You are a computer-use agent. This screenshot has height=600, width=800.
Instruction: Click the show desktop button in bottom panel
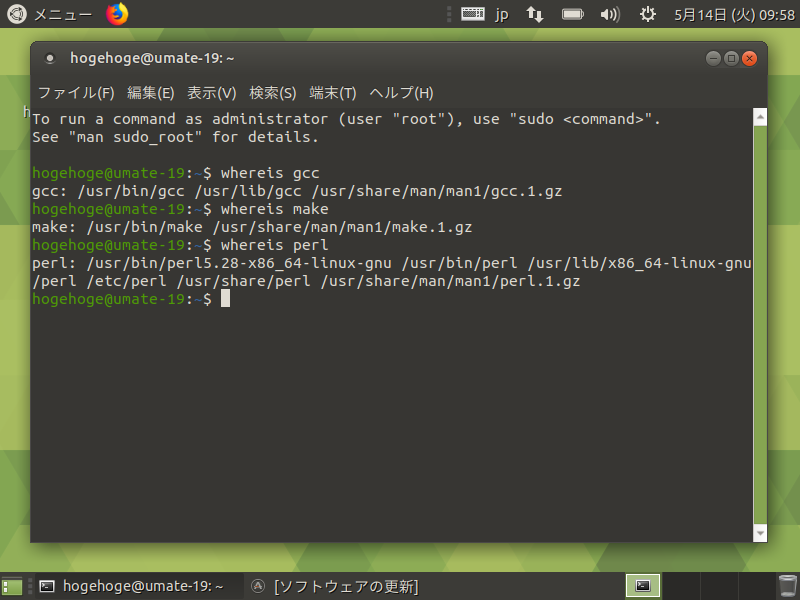click(12, 587)
